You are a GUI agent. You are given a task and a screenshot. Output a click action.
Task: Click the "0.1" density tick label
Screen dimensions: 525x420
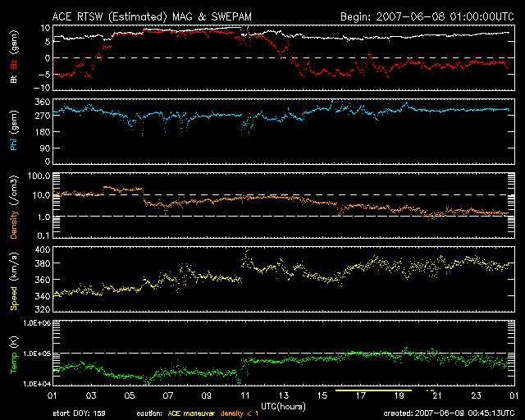click(x=43, y=235)
